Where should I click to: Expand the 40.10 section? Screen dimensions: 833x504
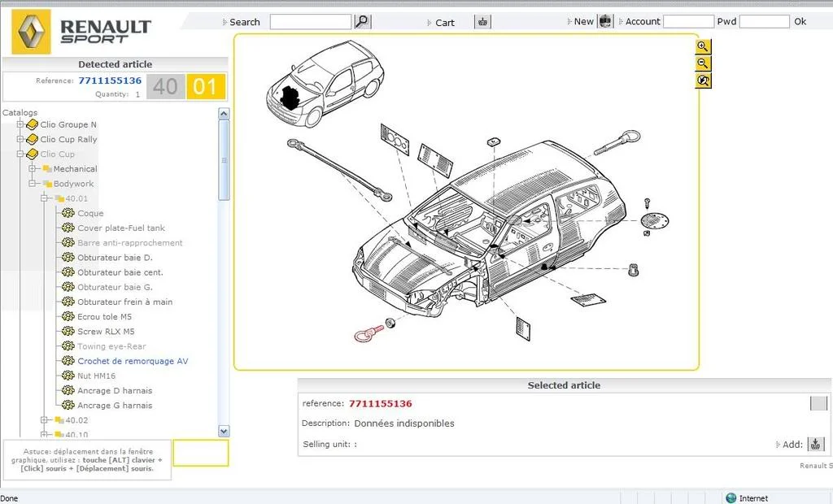44,434
